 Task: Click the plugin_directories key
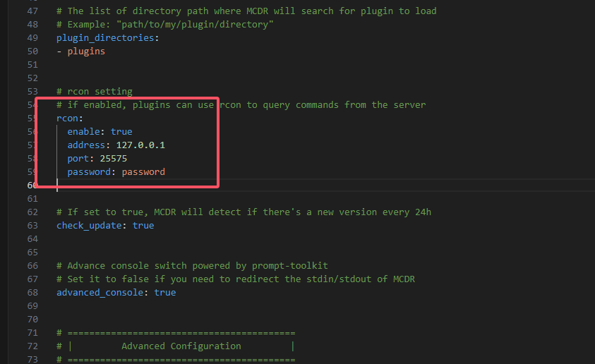[x=105, y=38]
